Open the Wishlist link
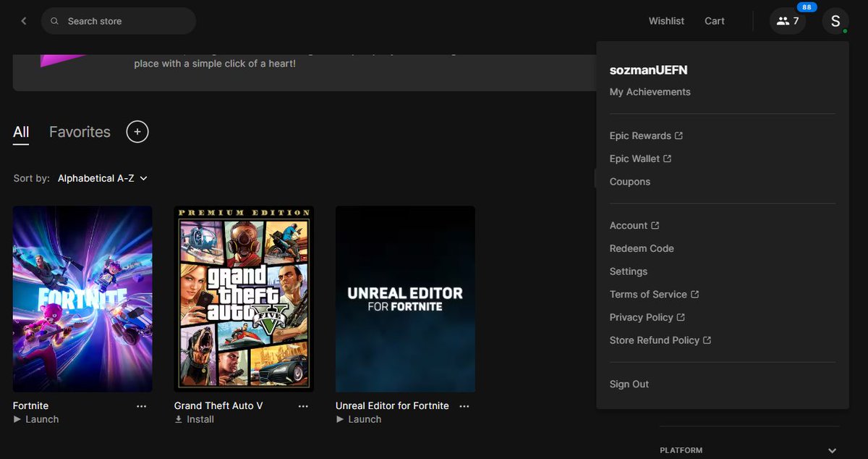 (666, 21)
